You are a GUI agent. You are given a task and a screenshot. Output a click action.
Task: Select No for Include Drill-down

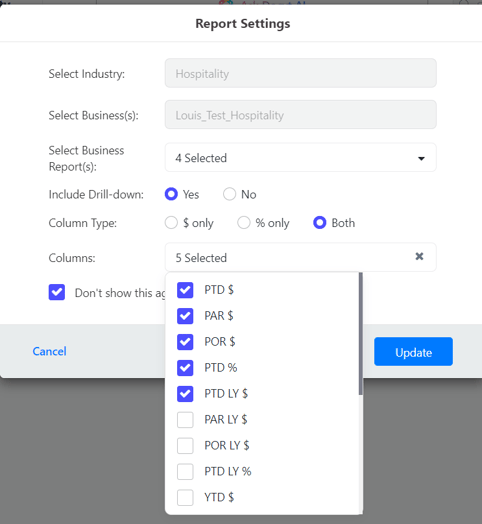point(229,194)
